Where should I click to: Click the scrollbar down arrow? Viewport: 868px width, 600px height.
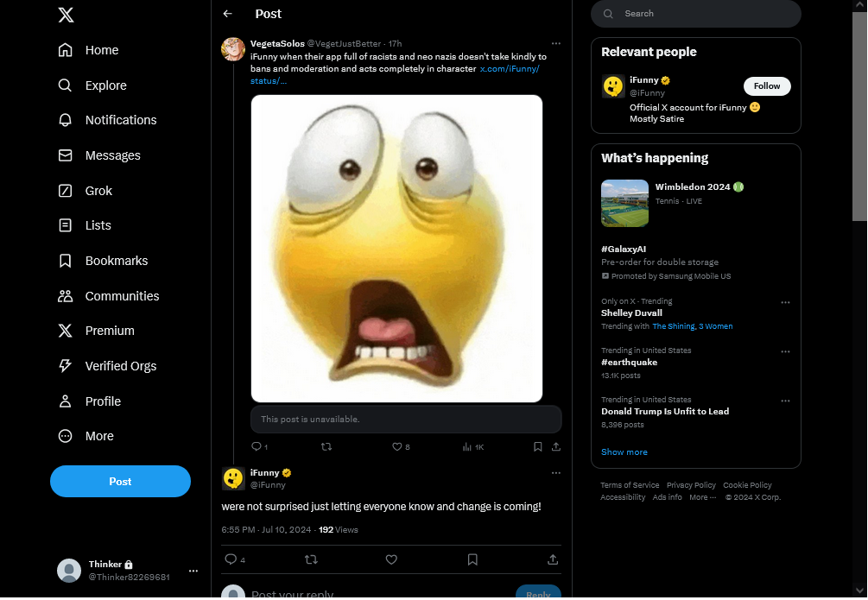click(x=859, y=590)
